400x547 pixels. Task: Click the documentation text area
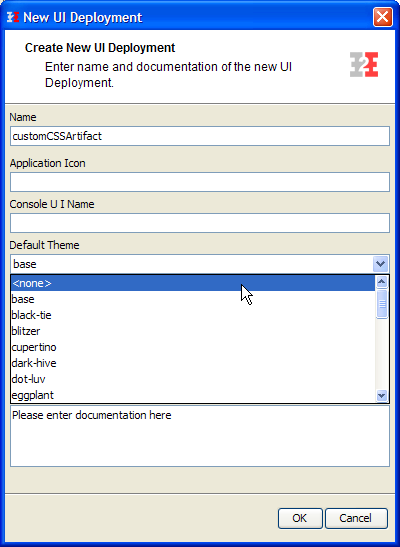pyautogui.click(x=200, y=436)
